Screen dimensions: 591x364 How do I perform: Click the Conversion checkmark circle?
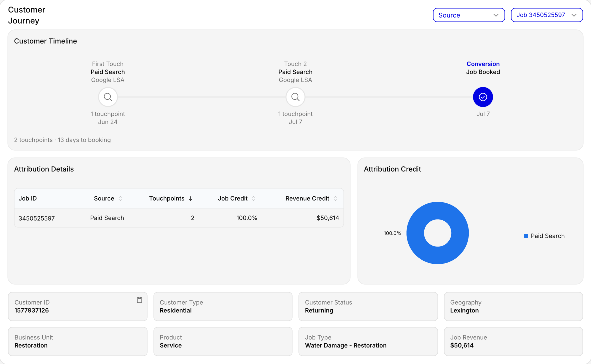click(483, 97)
